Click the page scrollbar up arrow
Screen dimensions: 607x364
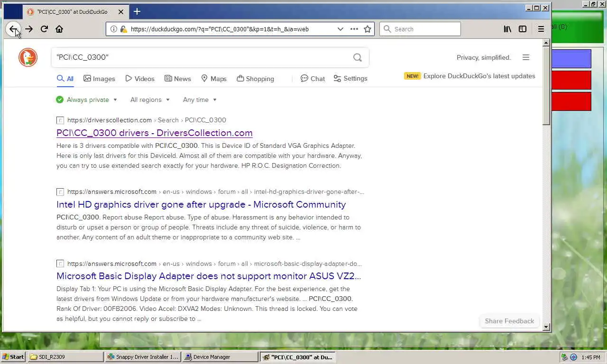(546, 43)
